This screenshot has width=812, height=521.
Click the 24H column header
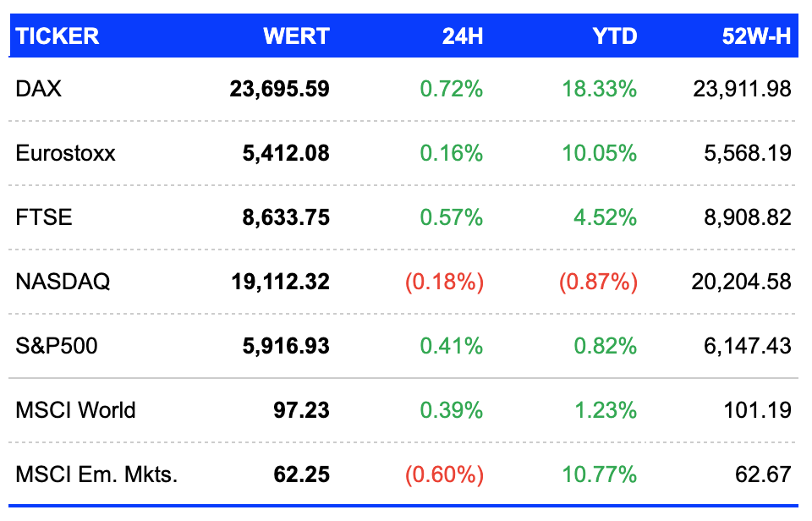coord(463,36)
